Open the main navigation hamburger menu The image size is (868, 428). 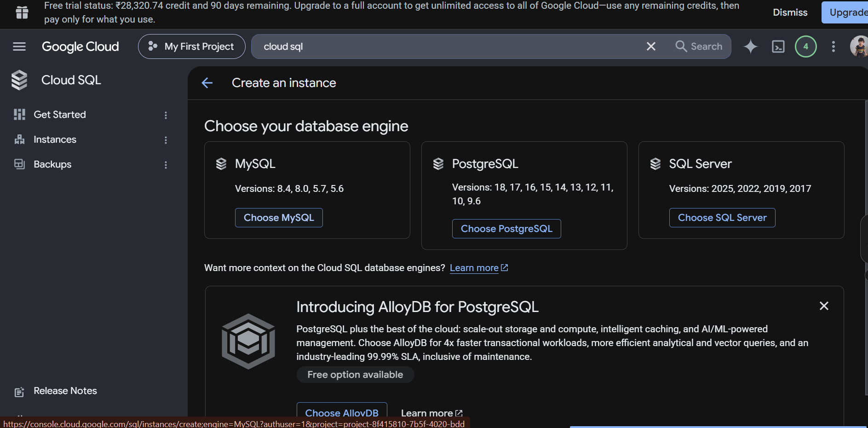19,46
